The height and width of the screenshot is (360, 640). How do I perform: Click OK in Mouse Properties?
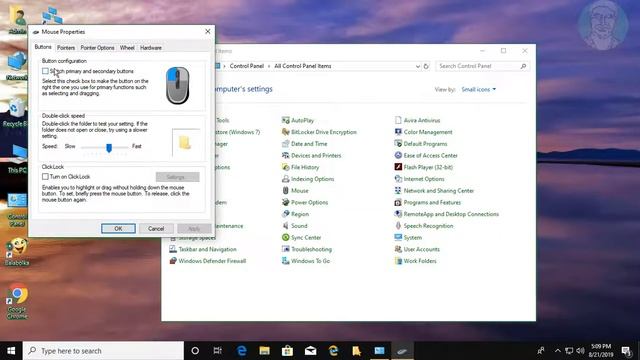(x=118, y=229)
